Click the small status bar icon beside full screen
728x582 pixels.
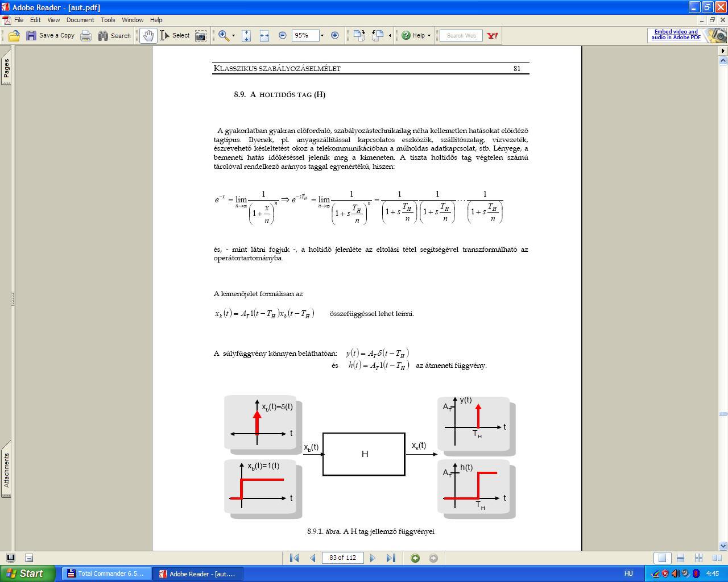[29, 558]
